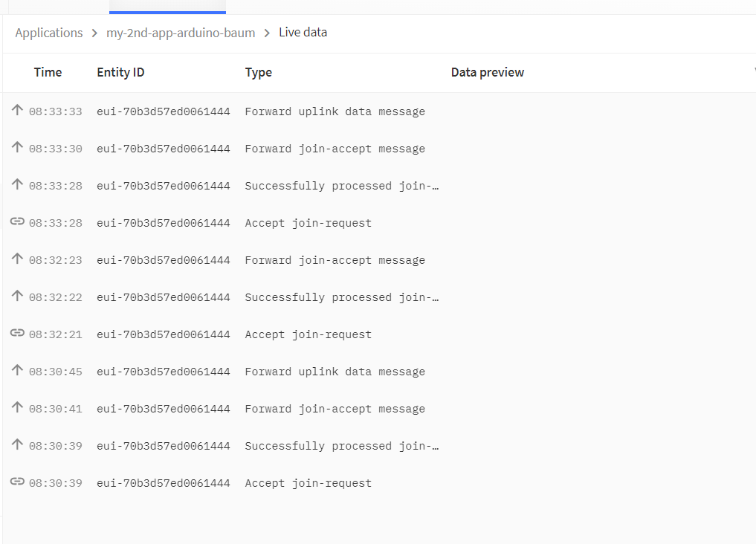Click the Data preview column header
Image resolution: width=756 pixels, height=544 pixels.
point(488,72)
